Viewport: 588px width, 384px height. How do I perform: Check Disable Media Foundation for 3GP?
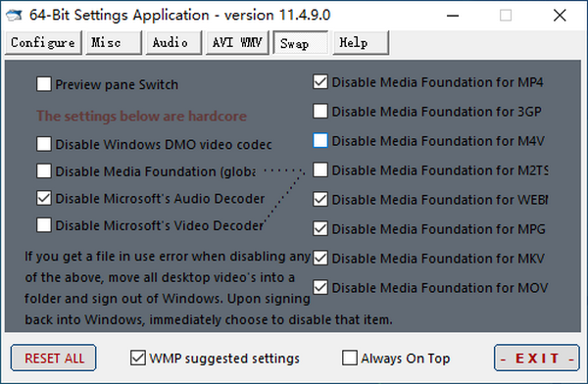coord(320,111)
